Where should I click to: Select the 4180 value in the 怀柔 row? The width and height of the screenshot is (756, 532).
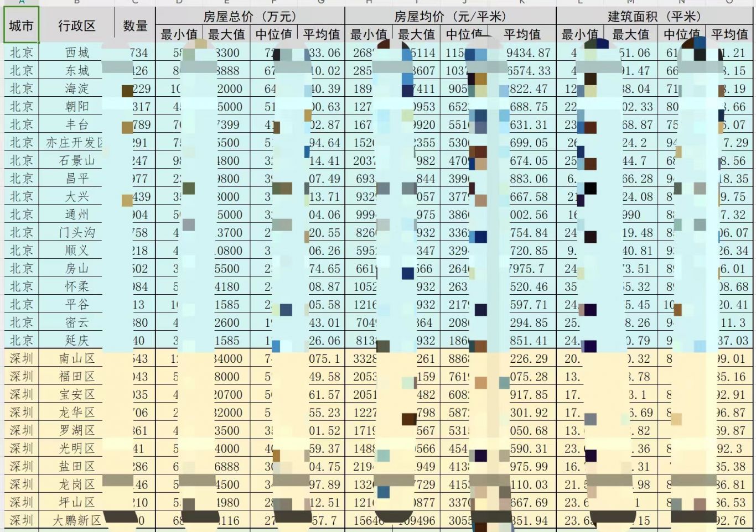(226, 286)
